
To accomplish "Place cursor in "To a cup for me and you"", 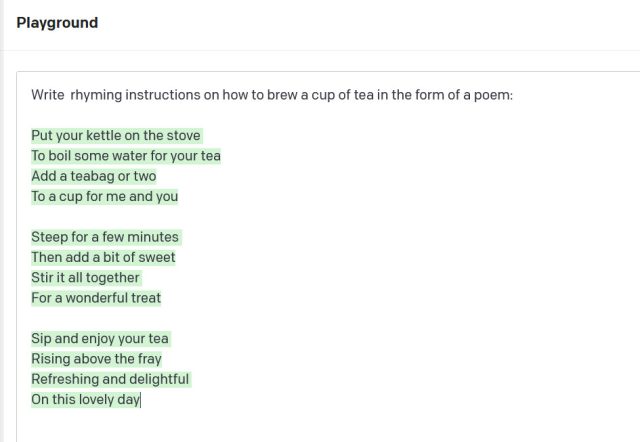I will click(x=105, y=196).
